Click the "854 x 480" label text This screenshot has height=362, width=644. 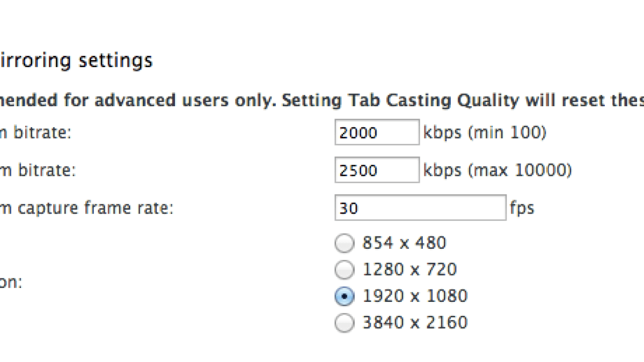tap(404, 243)
